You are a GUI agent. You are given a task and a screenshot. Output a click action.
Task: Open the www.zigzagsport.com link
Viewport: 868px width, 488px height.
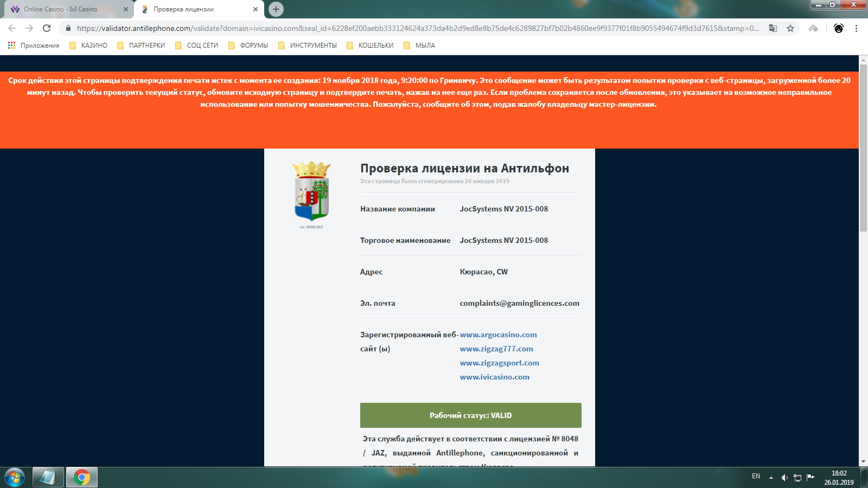(500, 363)
